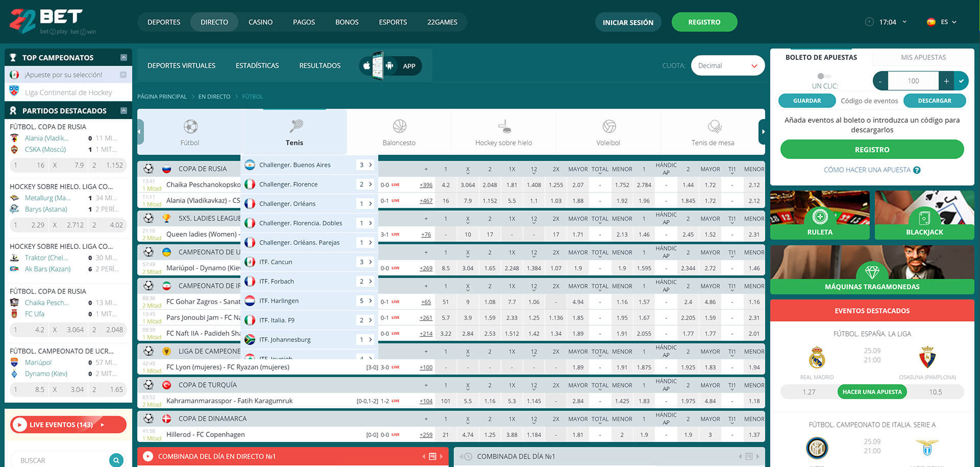Open the Apple app download icon
The image size is (980, 467).
[366, 65]
